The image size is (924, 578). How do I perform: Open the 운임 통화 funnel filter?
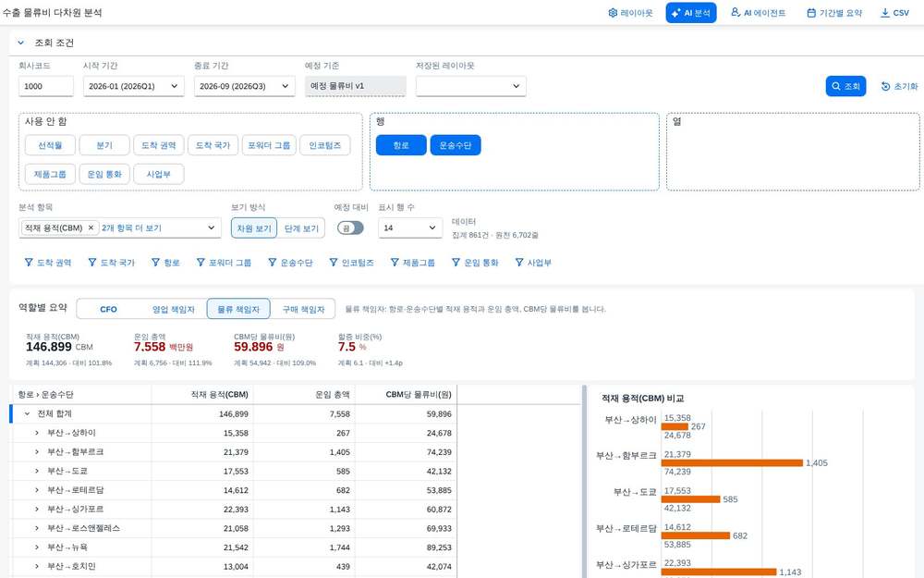[x=474, y=263]
